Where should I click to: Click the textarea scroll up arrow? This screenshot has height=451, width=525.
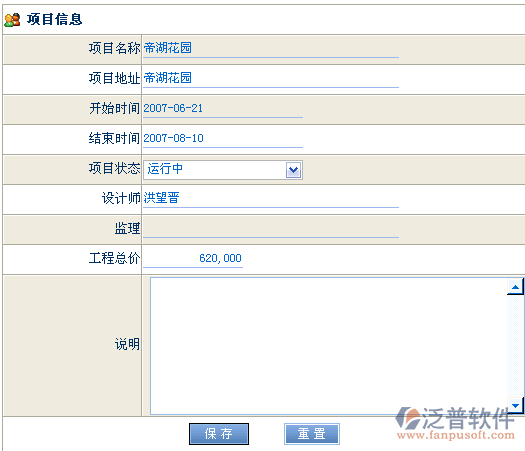pyautogui.click(x=515, y=287)
